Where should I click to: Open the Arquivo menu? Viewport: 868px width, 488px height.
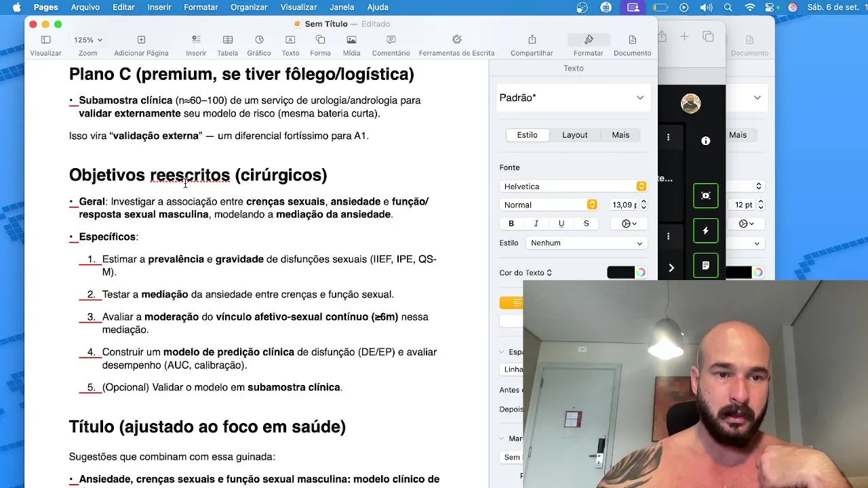(x=85, y=7)
